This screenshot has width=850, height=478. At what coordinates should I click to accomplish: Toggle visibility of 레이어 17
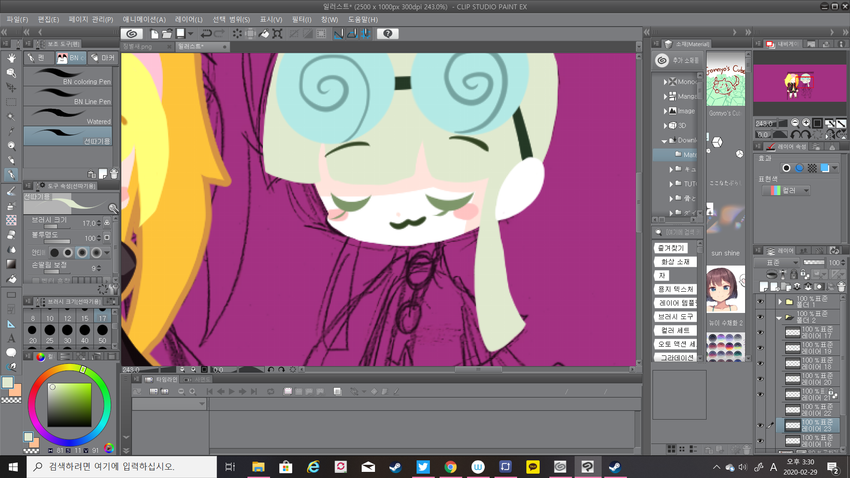coord(760,332)
